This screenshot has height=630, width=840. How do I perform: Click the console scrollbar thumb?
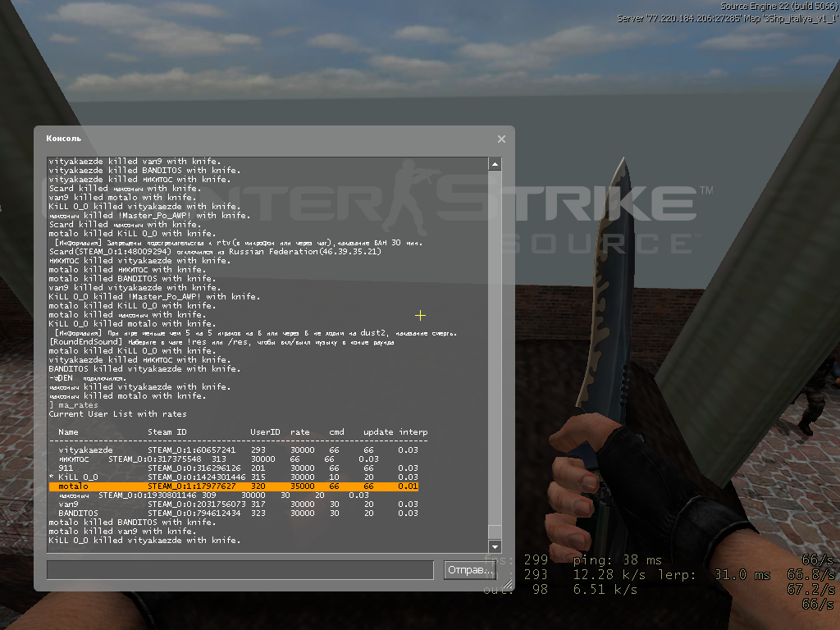pyautogui.click(x=495, y=532)
